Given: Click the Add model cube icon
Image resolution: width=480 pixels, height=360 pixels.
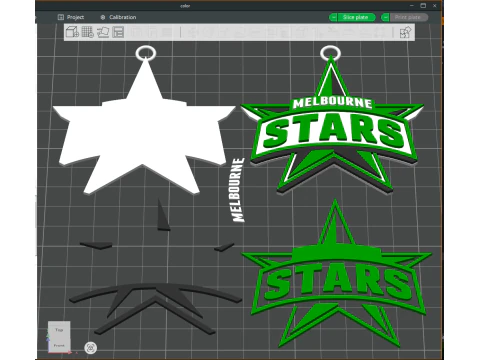Looking at the screenshot, I should point(72,32).
